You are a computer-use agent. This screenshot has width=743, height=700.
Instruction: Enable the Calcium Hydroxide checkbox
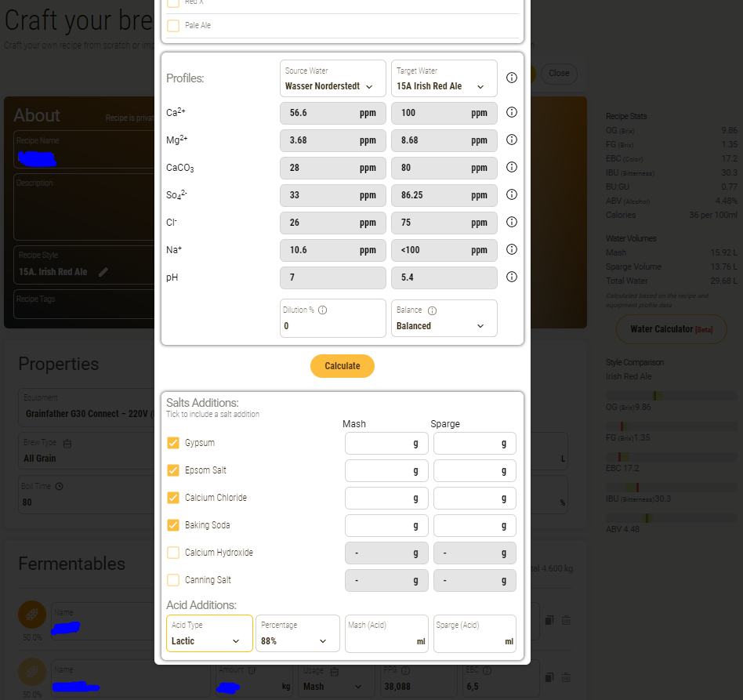coord(173,553)
